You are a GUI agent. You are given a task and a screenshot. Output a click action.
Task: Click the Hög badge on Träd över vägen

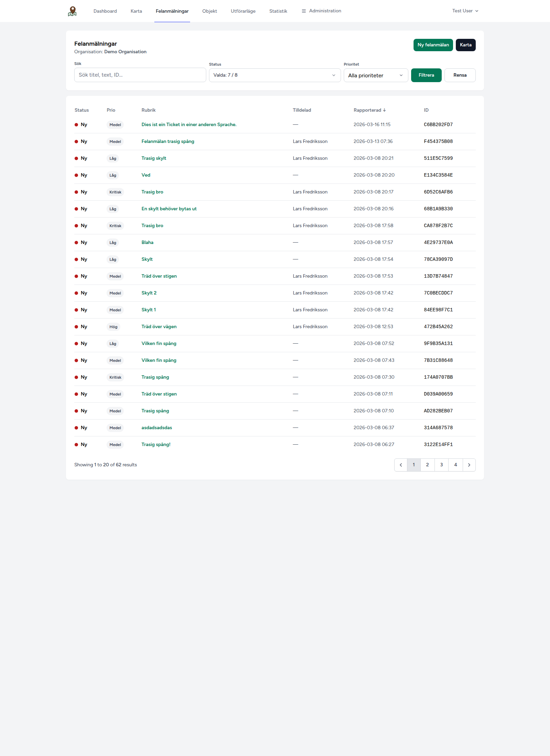[113, 327]
